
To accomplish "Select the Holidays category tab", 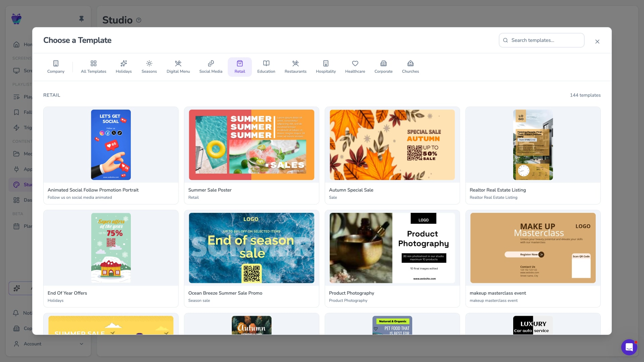I will [124, 67].
